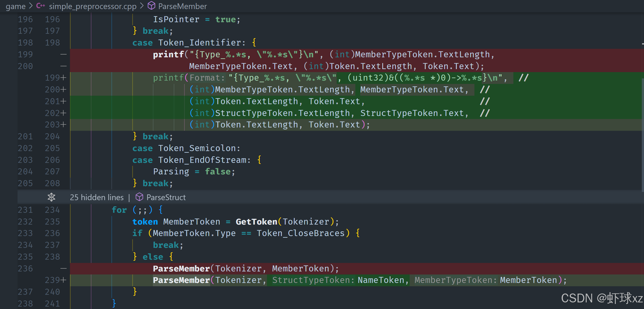Jump to ParseStruct from hidden lines bar
The width and height of the screenshot is (644, 309).
coord(166,197)
